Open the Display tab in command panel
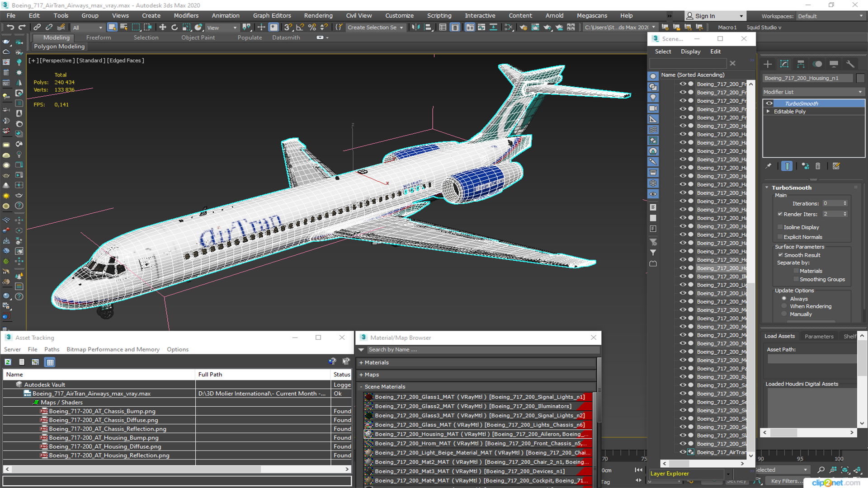Image resolution: width=868 pixels, height=488 pixels. tap(834, 64)
